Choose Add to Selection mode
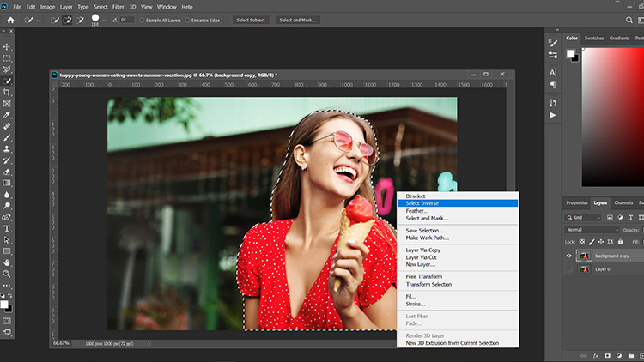This screenshot has height=362, width=644. point(67,20)
